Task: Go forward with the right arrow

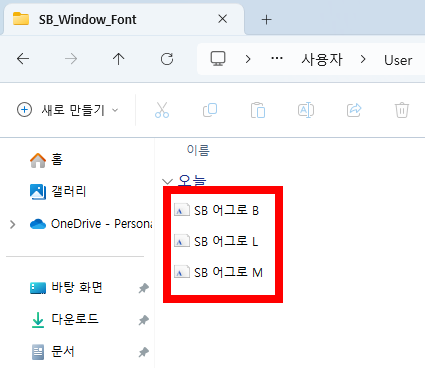Action: (71, 59)
